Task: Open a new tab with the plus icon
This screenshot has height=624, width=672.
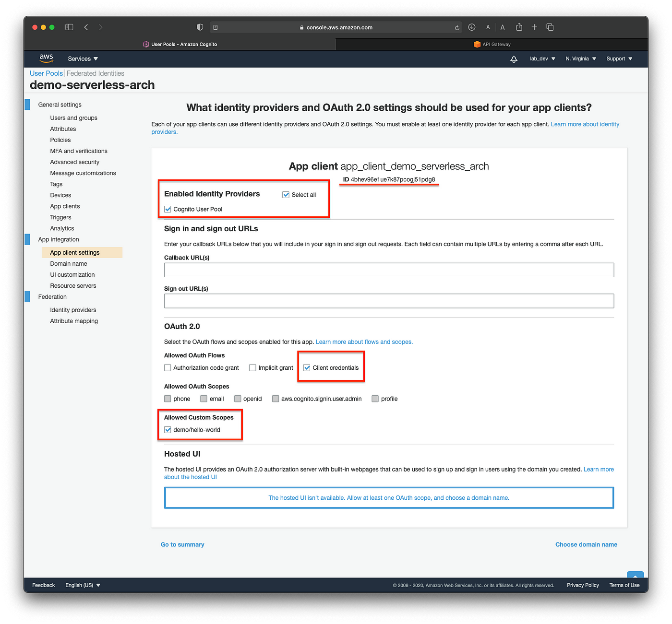Action: click(534, 27)
